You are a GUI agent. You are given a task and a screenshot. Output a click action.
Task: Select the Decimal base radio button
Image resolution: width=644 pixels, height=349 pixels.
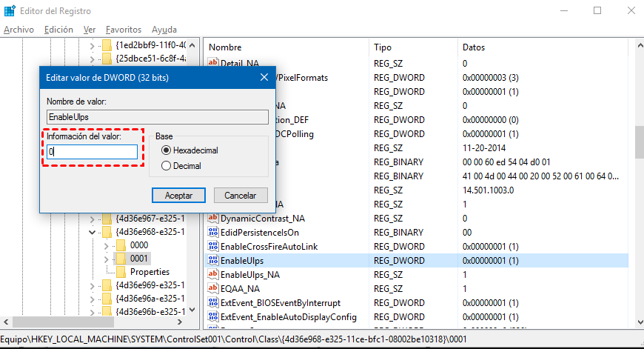tap(167, 166)
